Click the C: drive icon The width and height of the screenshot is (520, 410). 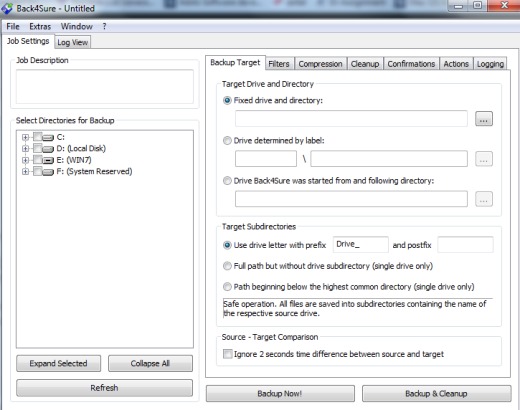(x=48, y=137)
